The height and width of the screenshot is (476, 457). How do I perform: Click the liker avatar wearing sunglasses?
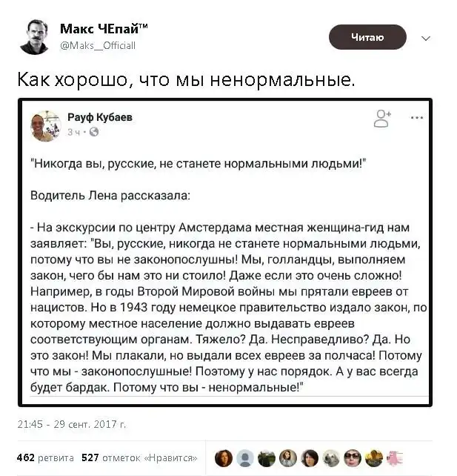[353, 457]
